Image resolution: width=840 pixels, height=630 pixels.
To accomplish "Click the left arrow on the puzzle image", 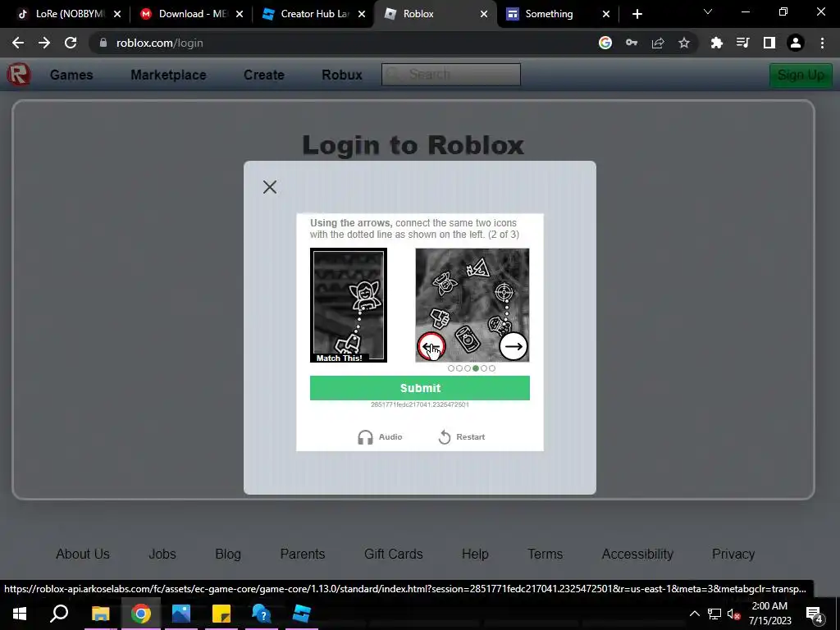I will (x=431, y=346).
